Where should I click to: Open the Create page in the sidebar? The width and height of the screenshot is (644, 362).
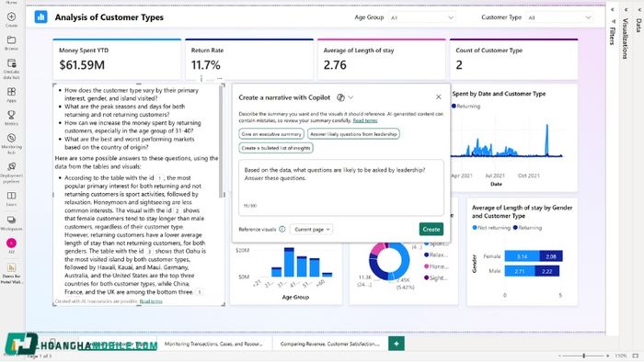11,19
